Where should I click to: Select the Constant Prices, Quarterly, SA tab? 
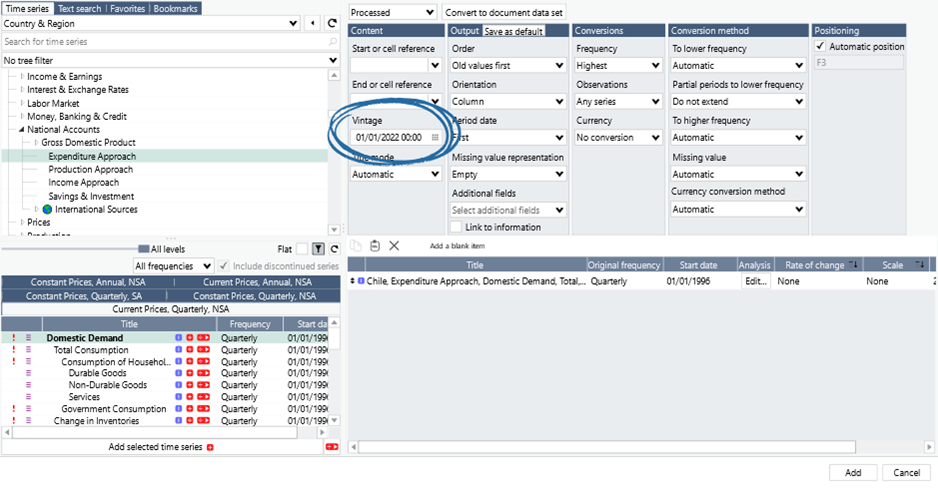84,296
